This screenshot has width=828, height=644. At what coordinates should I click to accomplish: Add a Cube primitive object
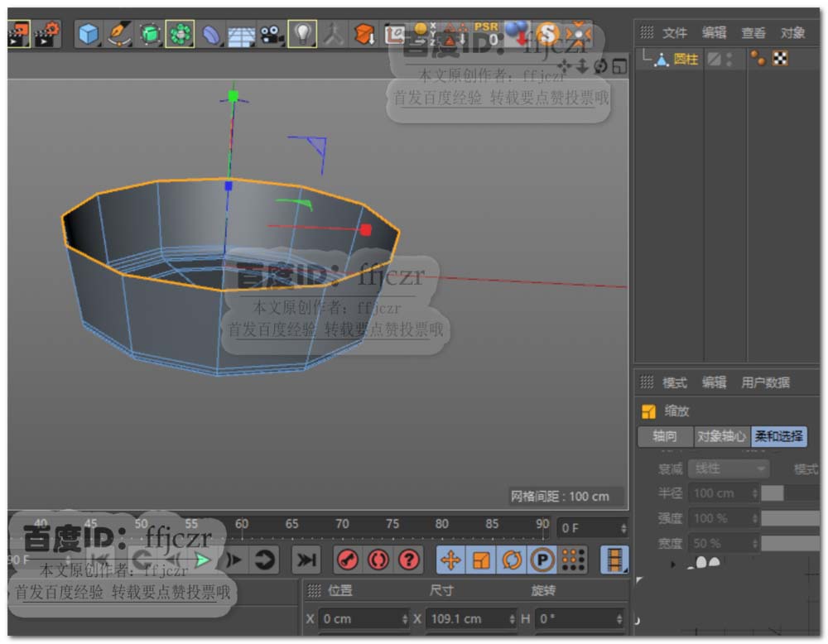89,34
